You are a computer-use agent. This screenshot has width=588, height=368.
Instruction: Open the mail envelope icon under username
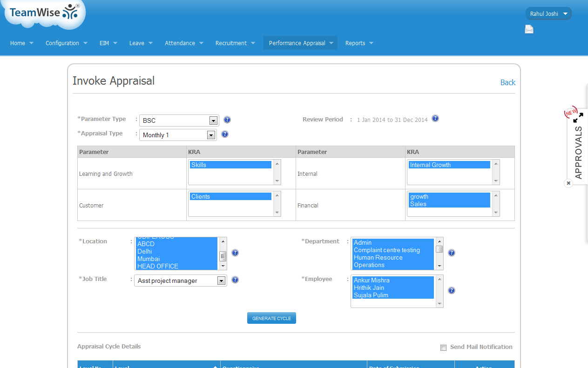[529, 30]
